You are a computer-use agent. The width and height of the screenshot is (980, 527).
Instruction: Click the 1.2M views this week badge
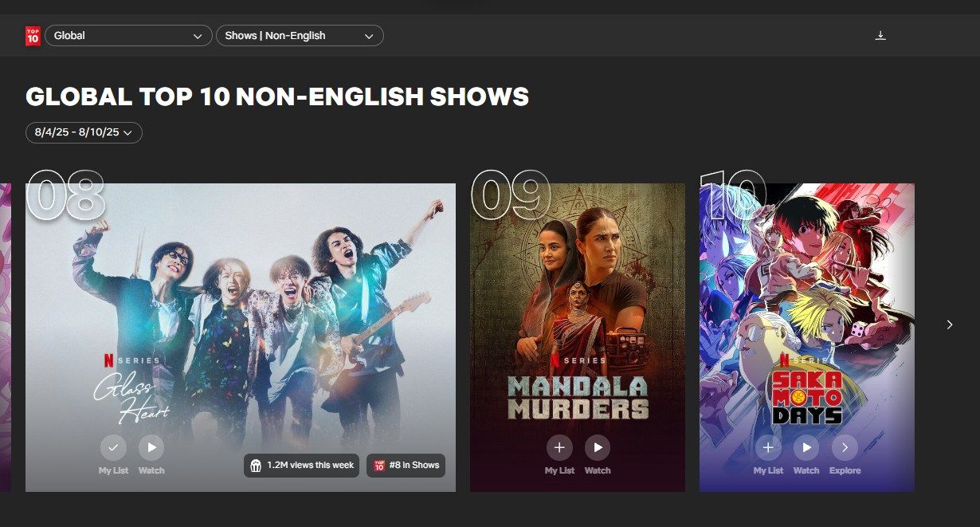click(x=301, y=466)
